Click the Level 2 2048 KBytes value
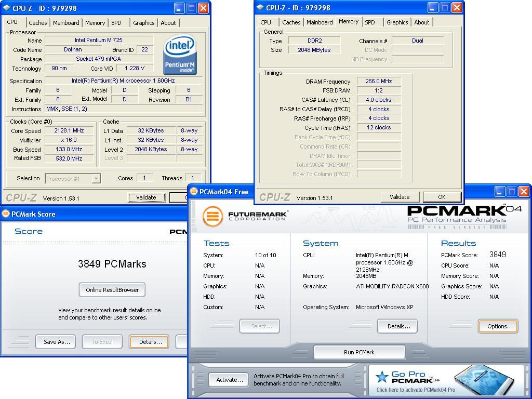This screenshot has height=399, width=532. (151, 149)
